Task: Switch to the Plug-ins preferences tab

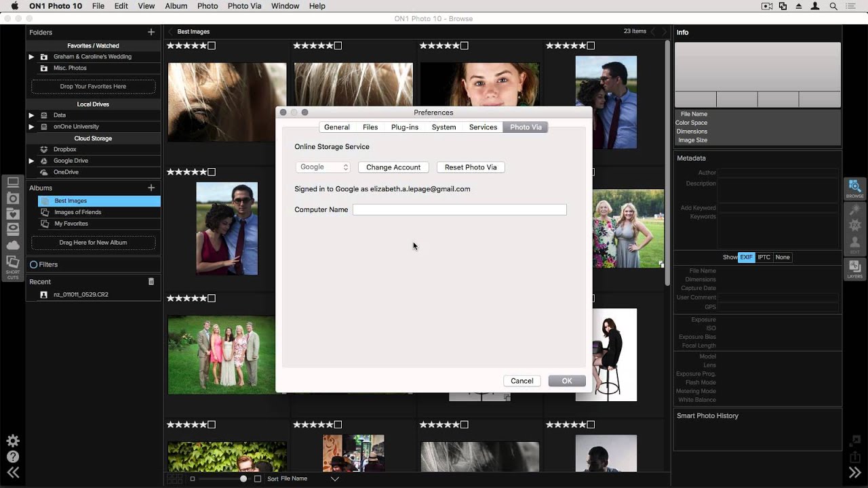Action: 405,127
